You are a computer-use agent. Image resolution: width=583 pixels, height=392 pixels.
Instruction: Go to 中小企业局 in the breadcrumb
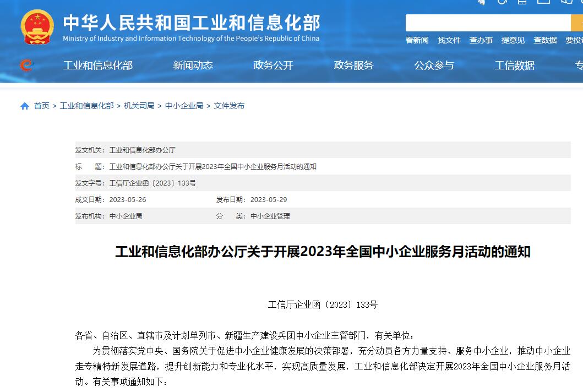[x=184, y=106]
